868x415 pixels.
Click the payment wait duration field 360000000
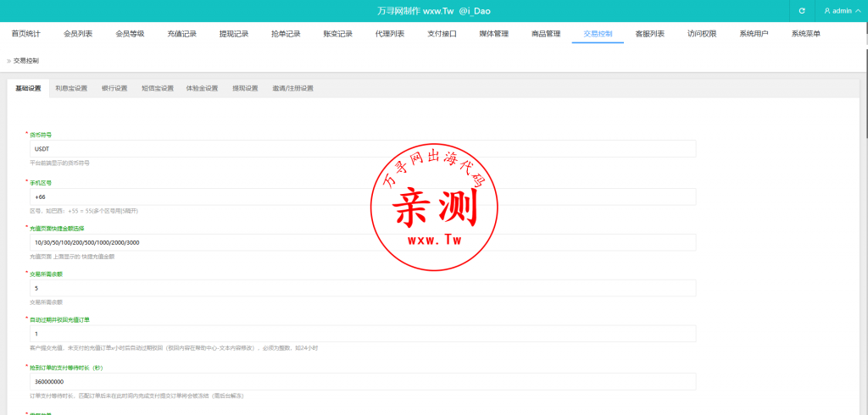click(x=363, y=382)
